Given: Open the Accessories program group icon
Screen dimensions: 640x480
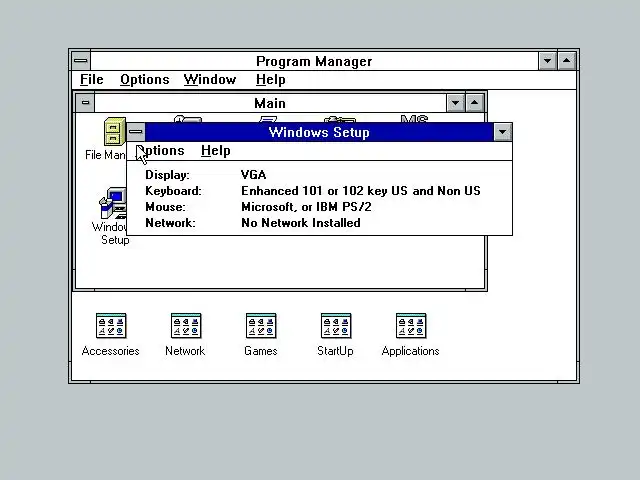Looking at the screenshot, I should point(111,326).
